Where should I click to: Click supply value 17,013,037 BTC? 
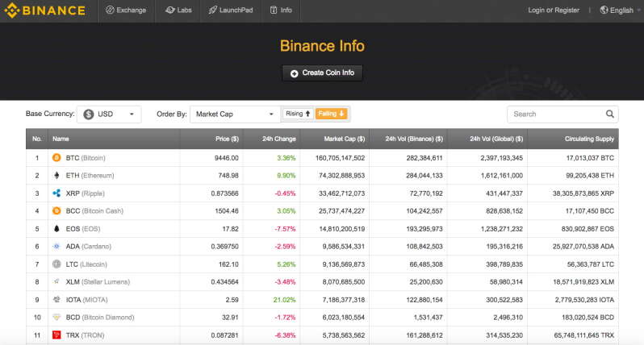[590, 158]
